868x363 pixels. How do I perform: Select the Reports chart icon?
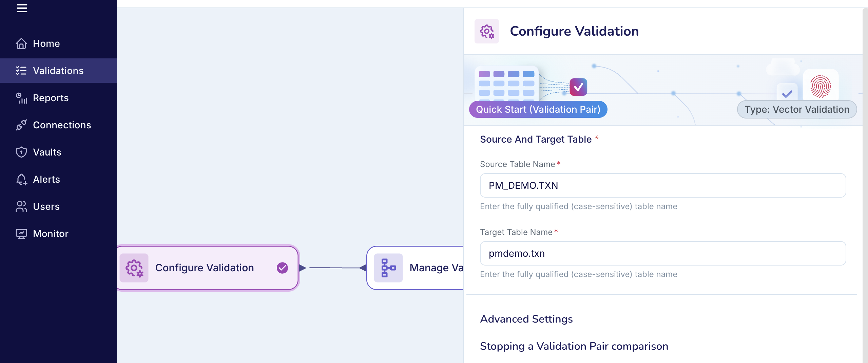click(x=21, y=98)
